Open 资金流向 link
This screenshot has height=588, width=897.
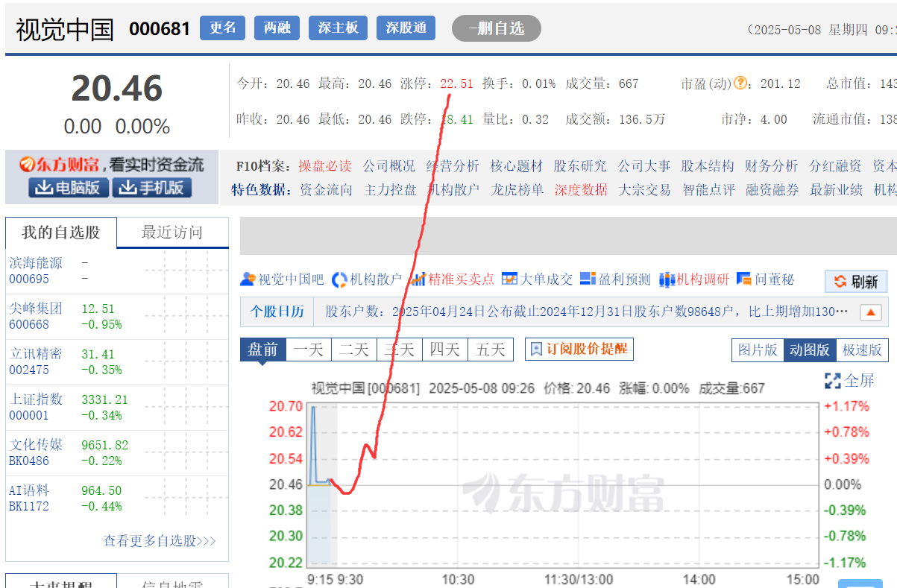tap(326, 190)
